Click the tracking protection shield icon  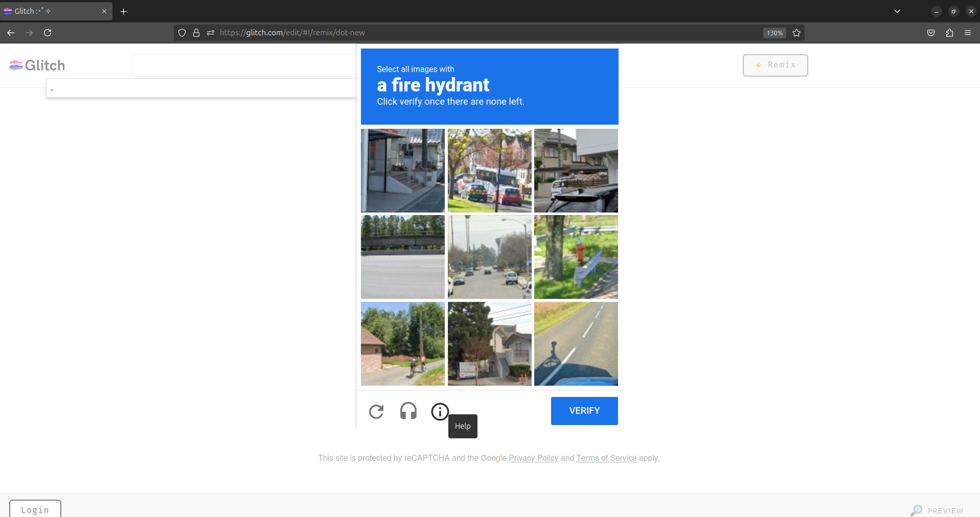182,33
